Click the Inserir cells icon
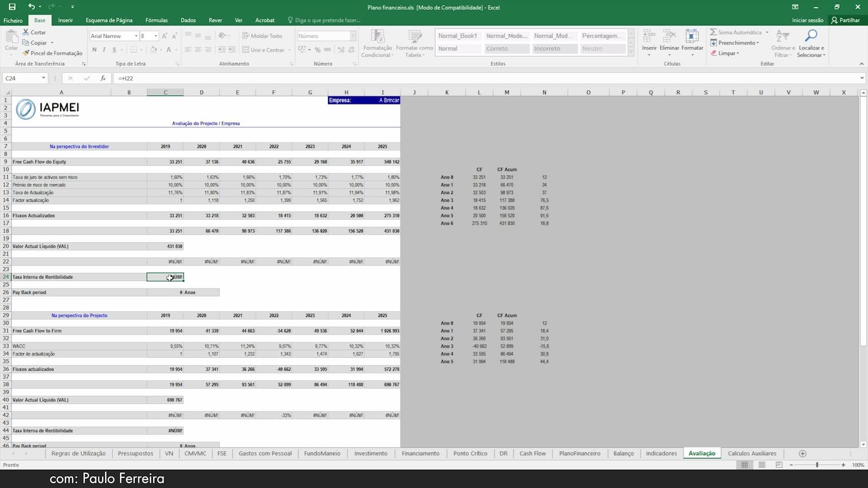868x488 pixels. pos(649,36)
